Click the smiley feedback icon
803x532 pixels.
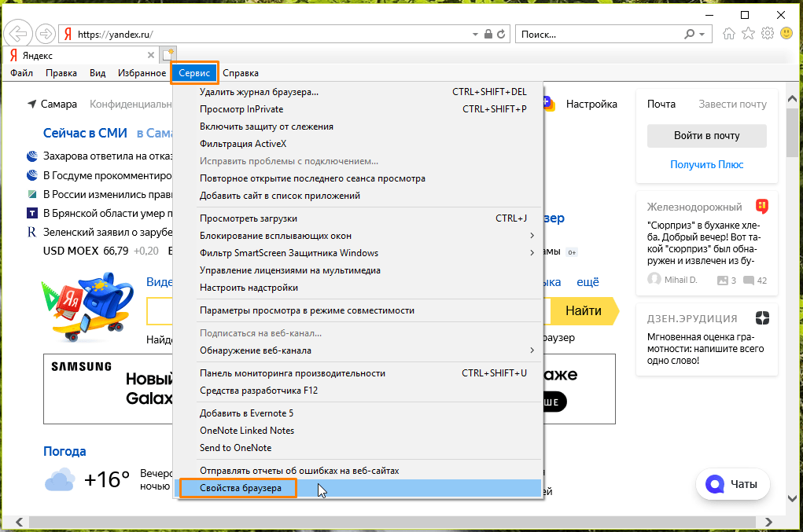[786, 34]
